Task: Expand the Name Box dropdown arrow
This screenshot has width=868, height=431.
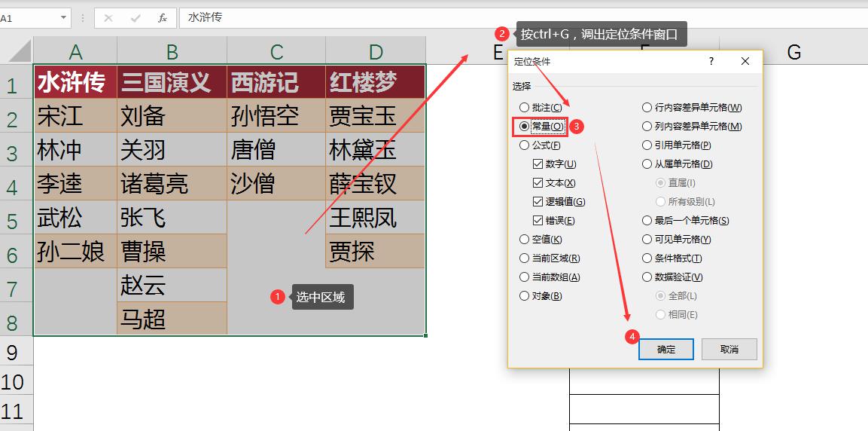Action: 64,18
